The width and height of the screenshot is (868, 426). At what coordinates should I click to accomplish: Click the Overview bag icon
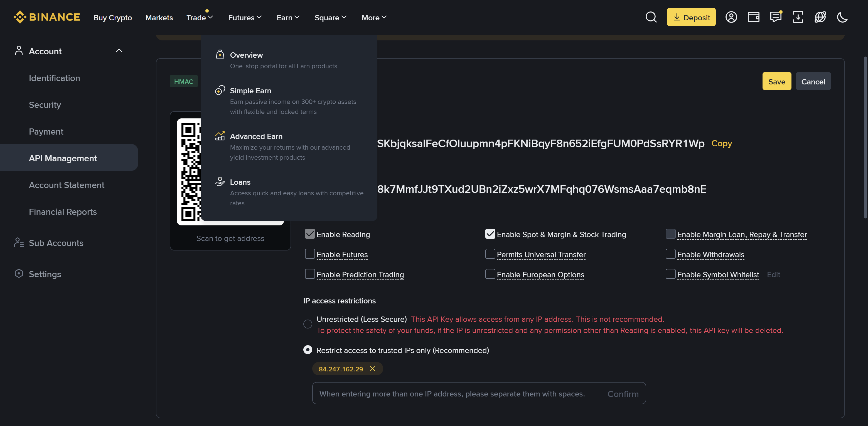tap(220, 54)
